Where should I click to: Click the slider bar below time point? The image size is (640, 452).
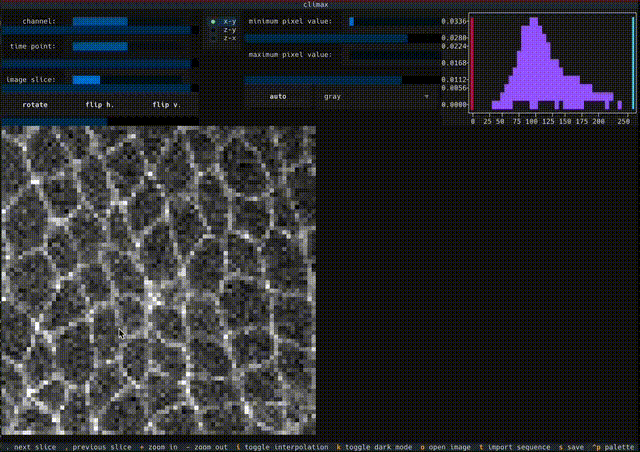(x=100, y=64)
